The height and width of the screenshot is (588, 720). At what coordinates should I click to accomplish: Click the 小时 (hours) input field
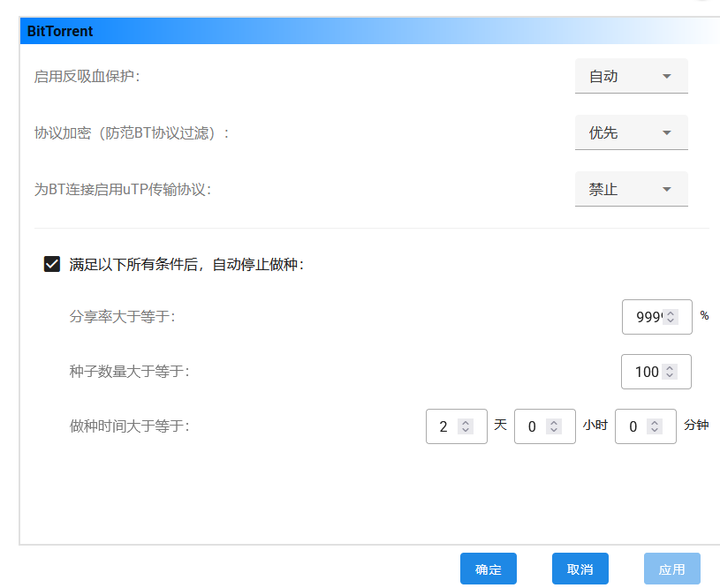532,426
